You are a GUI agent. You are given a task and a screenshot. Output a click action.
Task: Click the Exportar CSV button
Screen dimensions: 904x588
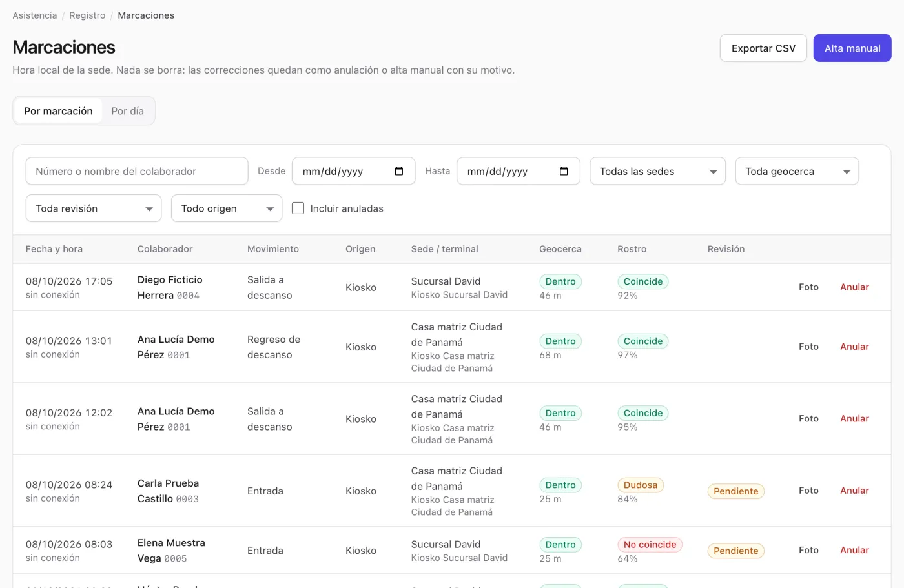[763, 48]
